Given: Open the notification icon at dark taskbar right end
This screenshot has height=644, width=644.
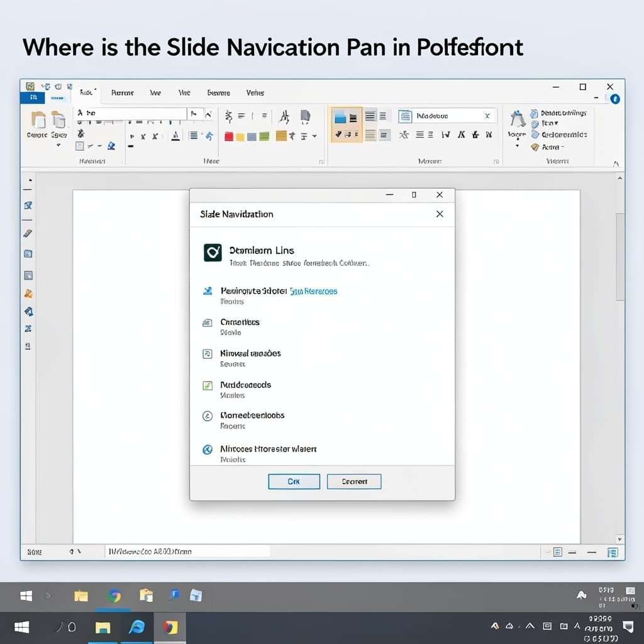Looking at the screenshot, I should 628,626.
